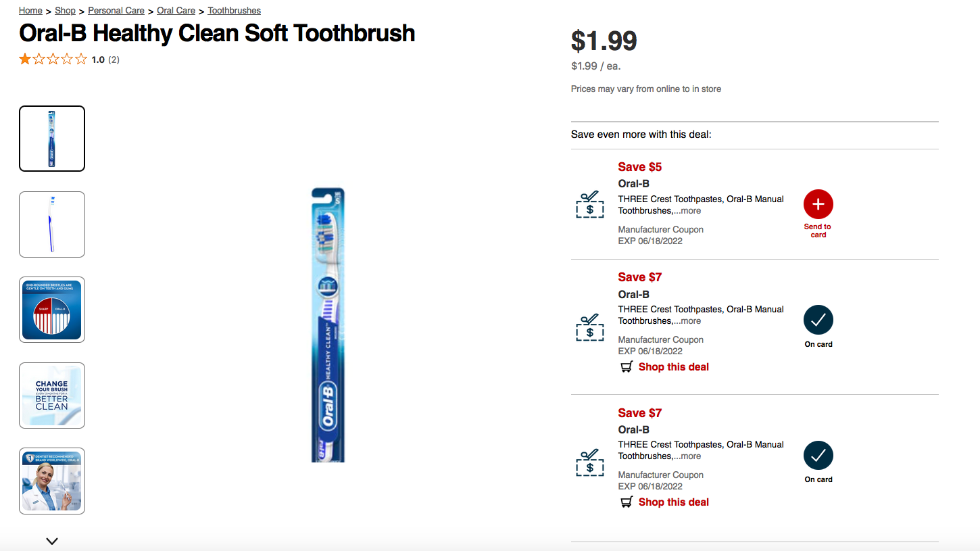Click cart icon beside first Shop this deal
Viewport: 980px width, 551px height.
pos(627,367)
